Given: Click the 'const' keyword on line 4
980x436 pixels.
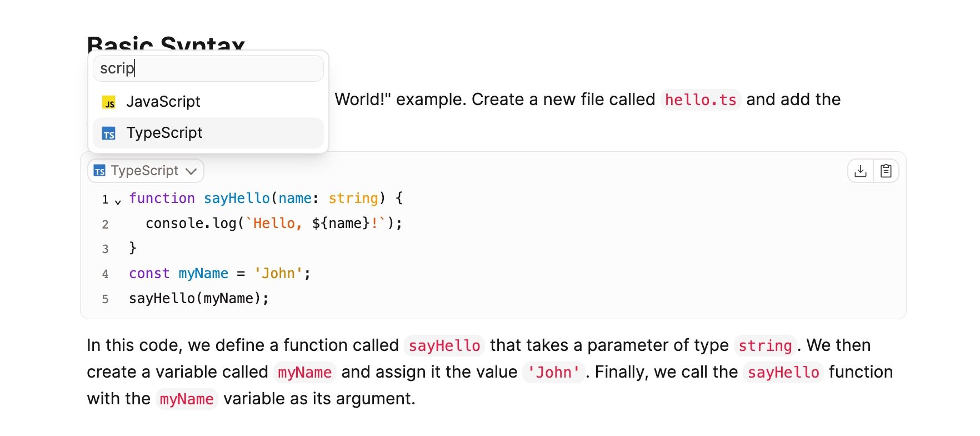Looking at the screenshot, I should [x=149, y=274].
